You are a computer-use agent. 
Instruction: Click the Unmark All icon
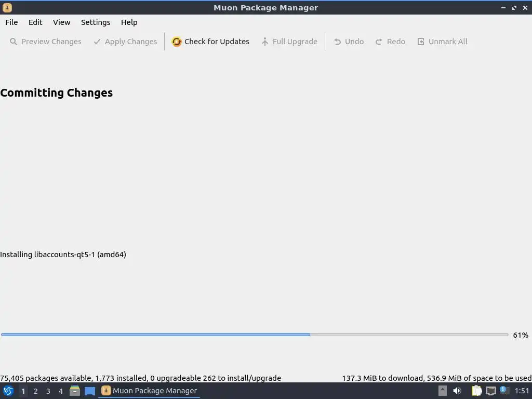click(421, 42)
